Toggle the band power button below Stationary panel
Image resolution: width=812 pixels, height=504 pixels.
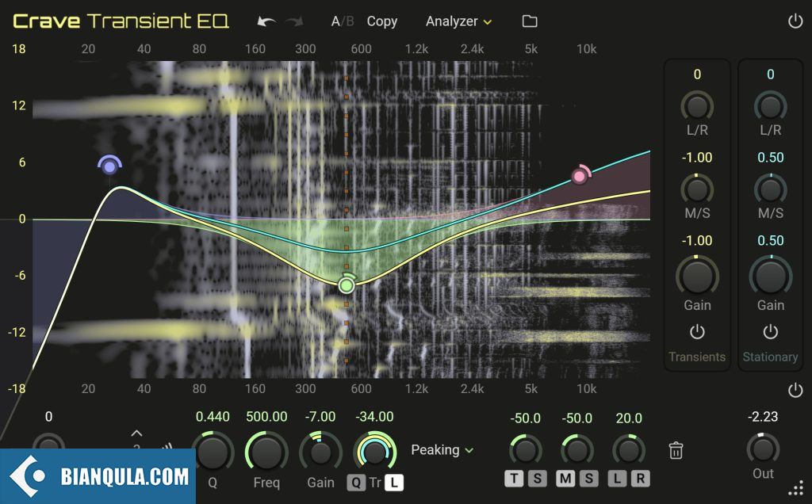click(795, 390)
